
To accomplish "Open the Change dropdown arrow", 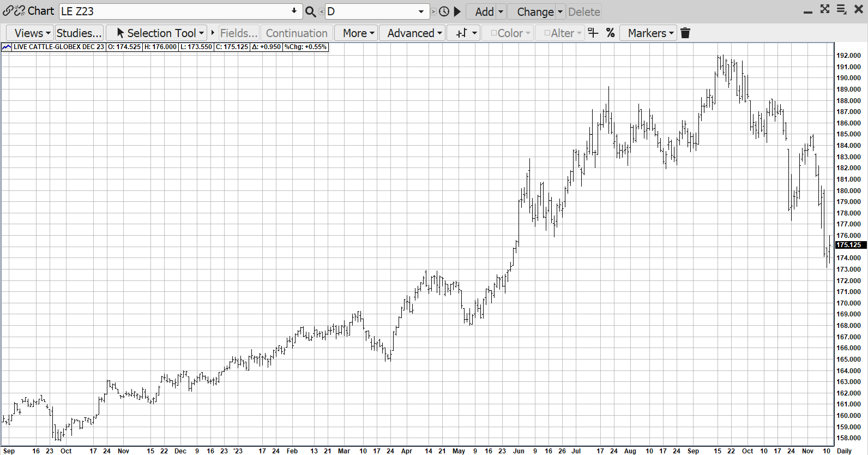I will (x=560, y=11).
